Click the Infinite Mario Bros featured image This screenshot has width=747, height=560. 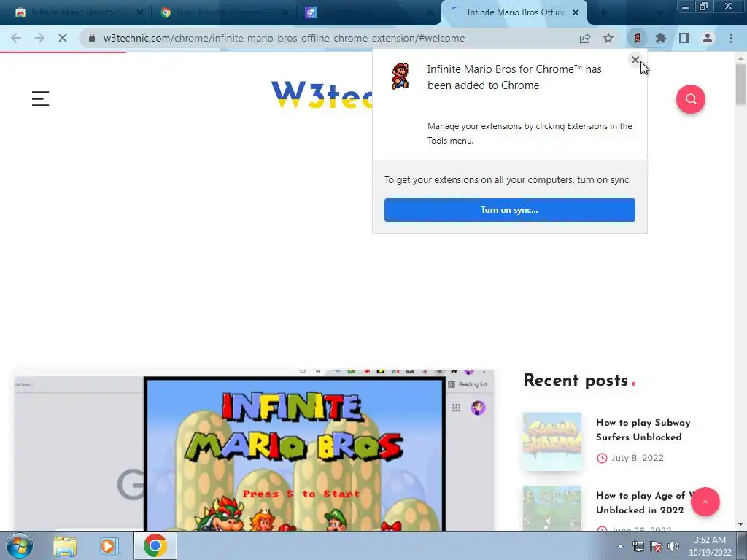click(254, 450)
